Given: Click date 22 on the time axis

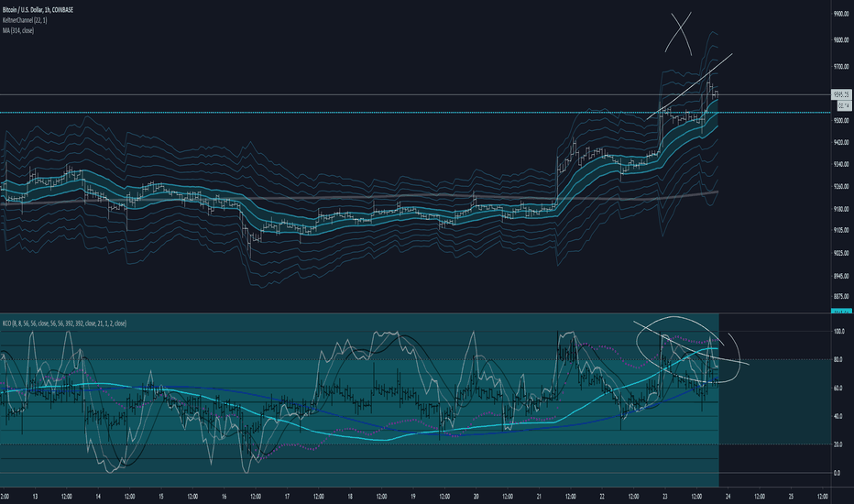Looking at the screenshot, I should pyautogui.click(x=602, y=497).
